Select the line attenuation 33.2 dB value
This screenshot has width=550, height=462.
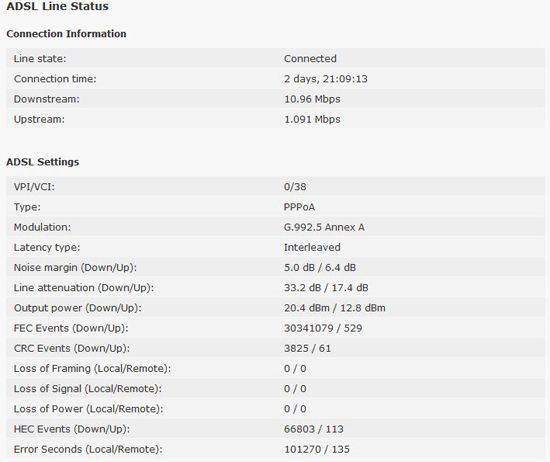coord(302,288)
